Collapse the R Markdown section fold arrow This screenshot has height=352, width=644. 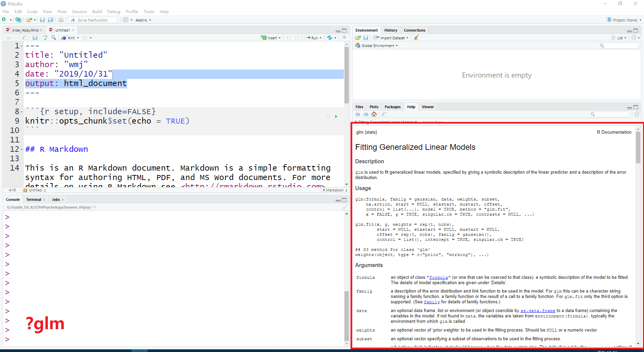tap(22, 149)
